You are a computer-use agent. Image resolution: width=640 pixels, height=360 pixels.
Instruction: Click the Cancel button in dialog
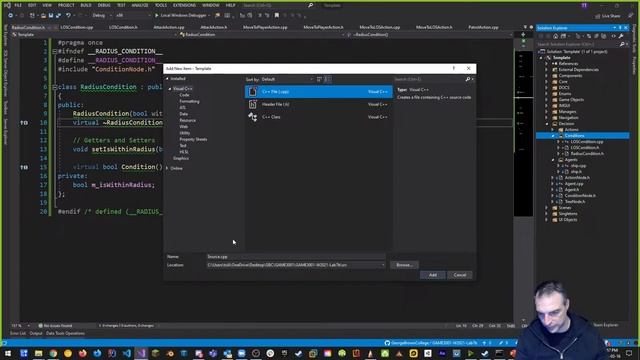pyautogui.click(x=460, y=275)
